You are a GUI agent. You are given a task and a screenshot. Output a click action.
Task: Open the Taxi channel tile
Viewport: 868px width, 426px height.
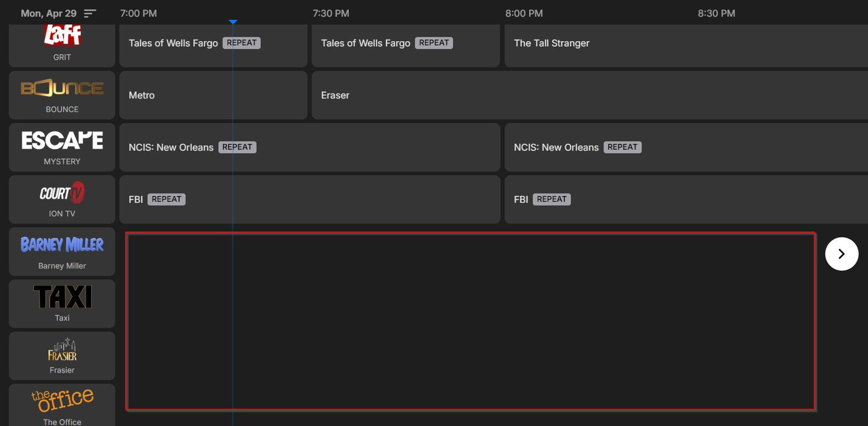[x=62, y=303]
